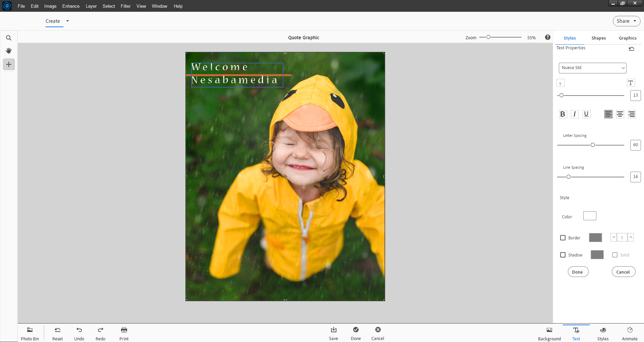Increase border width with up arrow
The width and height of the screenshot is (644, 342).
[x=631, y=237]
